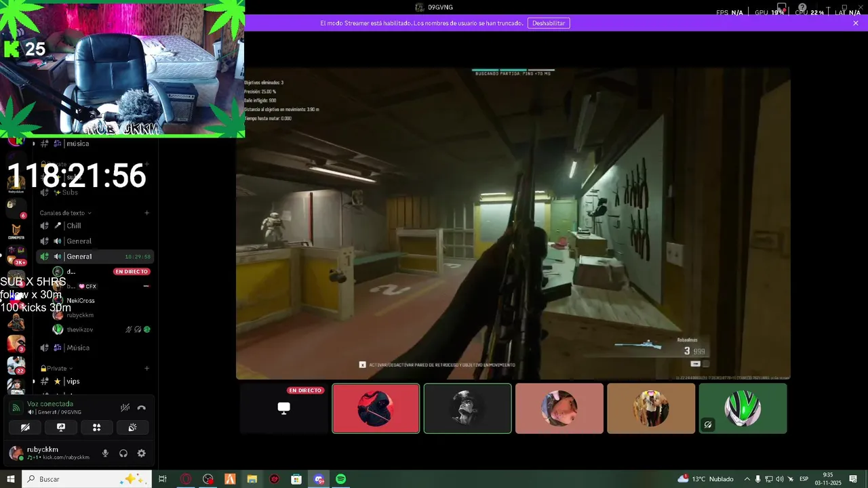Open activities launcher button
This screenshot has height=488, width=868.
pos(96,428)
